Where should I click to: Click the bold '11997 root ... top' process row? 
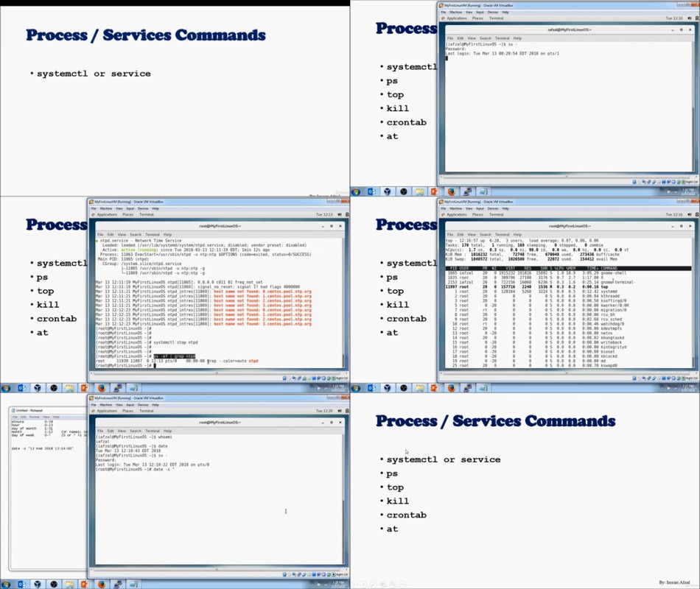(527, 287)
